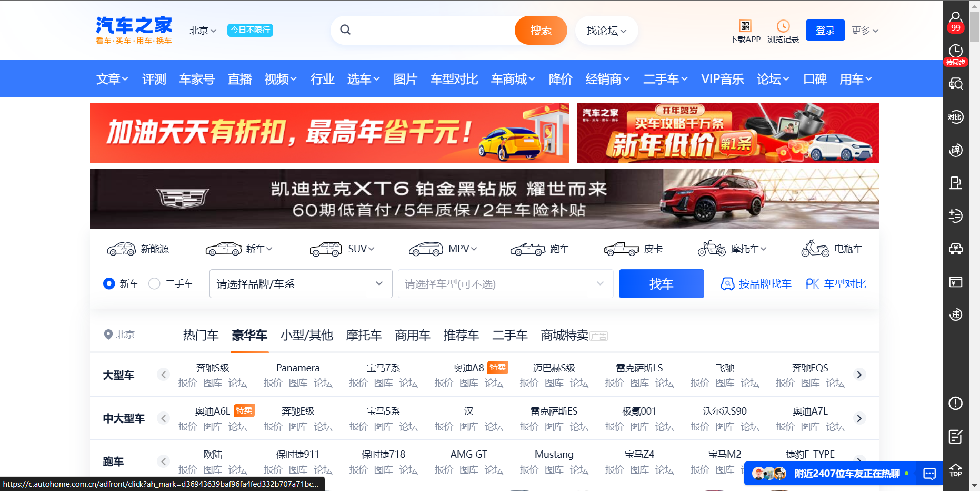
Task: Click the blue 找车 button
Action: coord(662,284)
